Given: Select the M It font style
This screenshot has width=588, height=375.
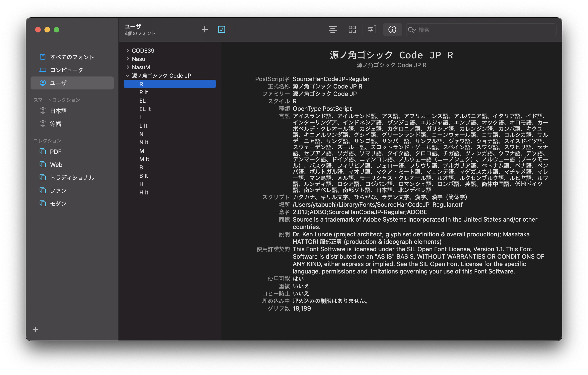Looking at the screenshot, I should 170,159.
